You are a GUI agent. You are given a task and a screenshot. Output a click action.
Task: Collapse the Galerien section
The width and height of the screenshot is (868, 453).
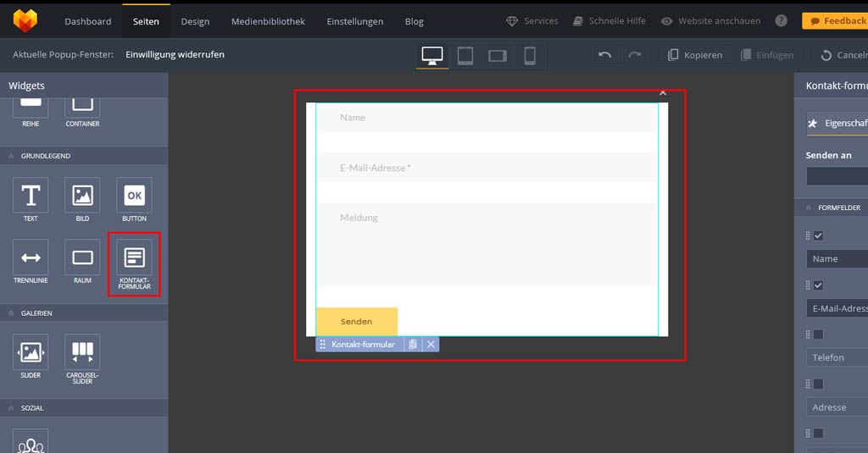point(12,313)
